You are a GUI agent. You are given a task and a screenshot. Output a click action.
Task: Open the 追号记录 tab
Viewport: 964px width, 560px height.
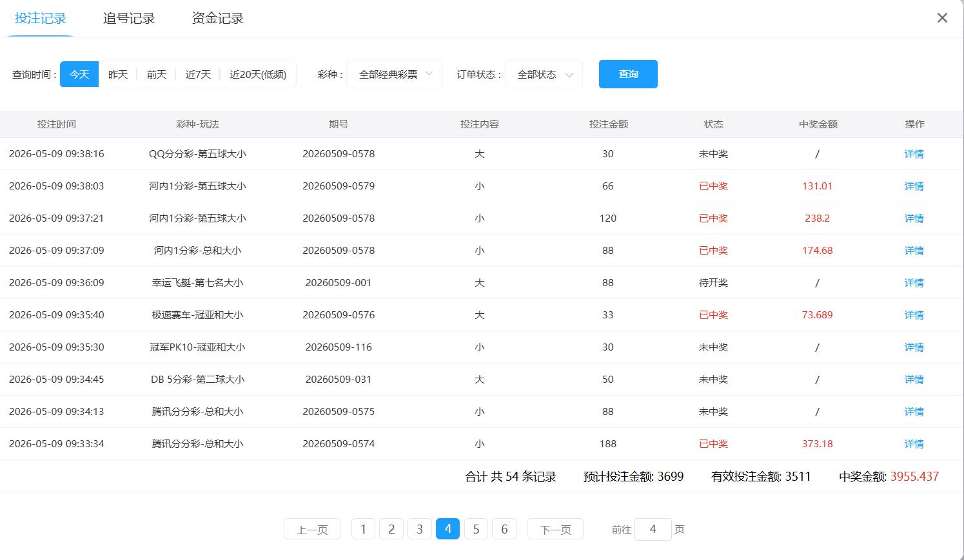(129, 18)
